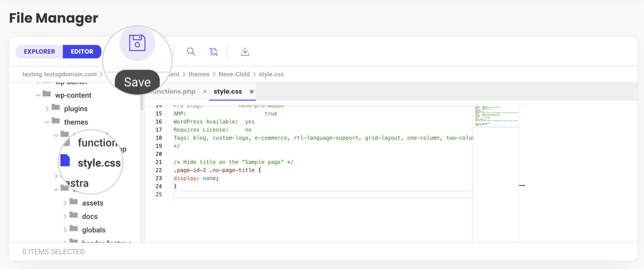The image size is (644, 269).
Task: Switch to the EXPLORER view
Action: click(x=39, y=52)
